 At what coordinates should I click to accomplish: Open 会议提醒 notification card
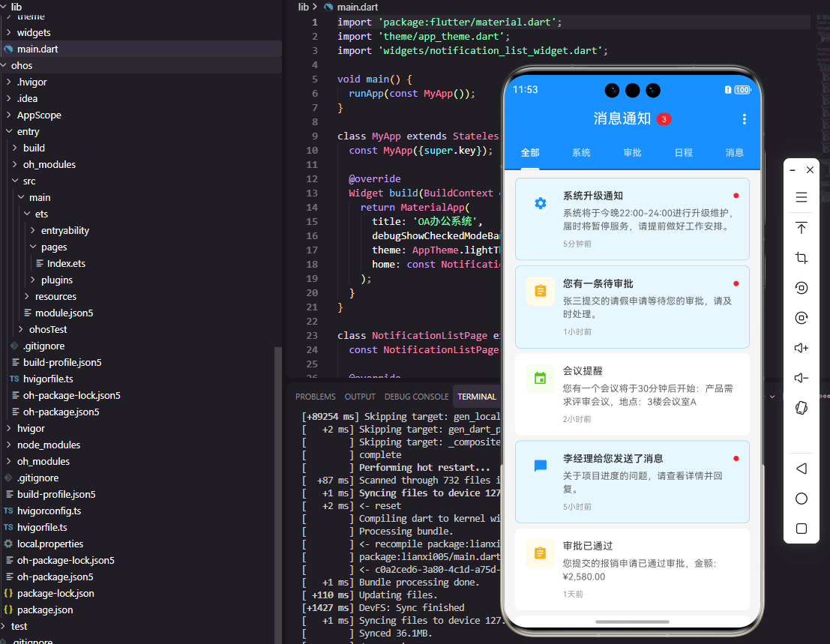[632, 394]
